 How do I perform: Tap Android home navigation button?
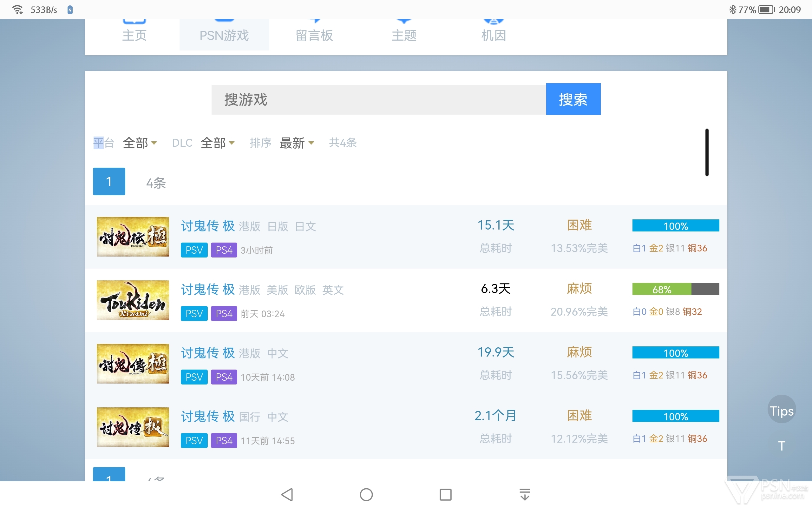pyautogui.click(x=366, y=495)
